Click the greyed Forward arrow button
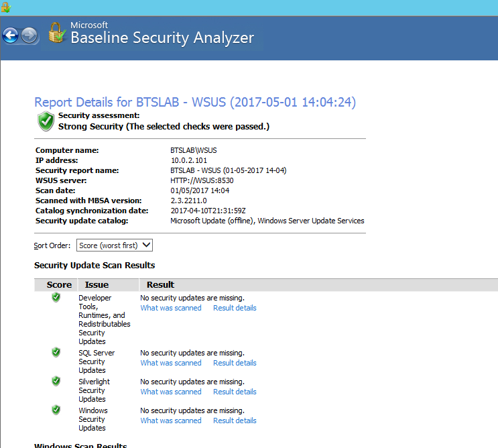This screenshot has width=498, height=448. point(29,36)
